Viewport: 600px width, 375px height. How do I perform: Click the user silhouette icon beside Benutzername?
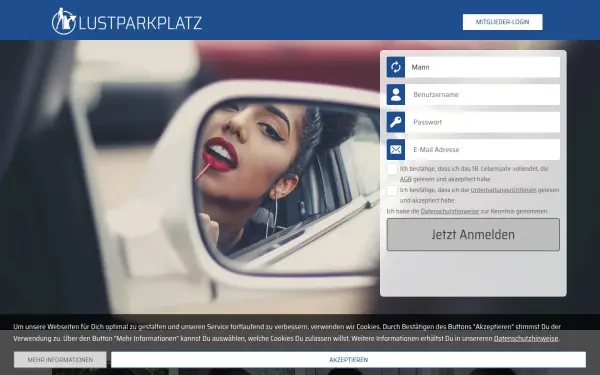[x=396, y=95]
